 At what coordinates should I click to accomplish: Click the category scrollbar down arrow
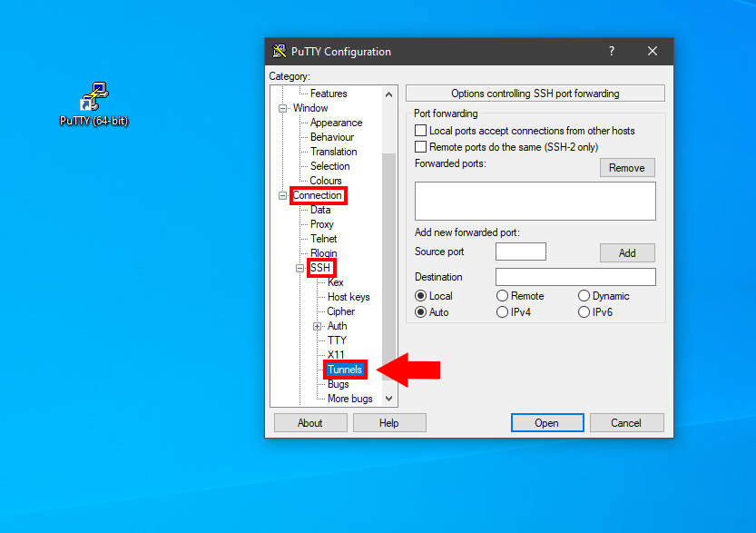(x=388, y=399)
